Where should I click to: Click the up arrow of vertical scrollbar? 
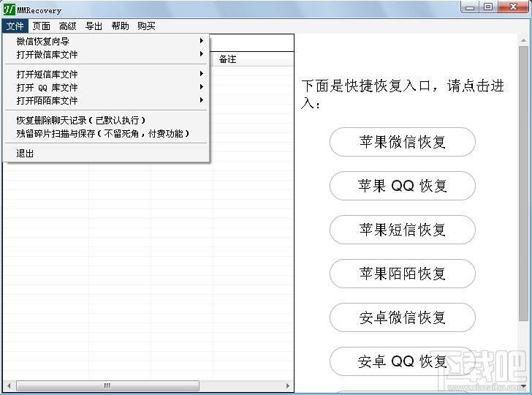pyautogui.click(x=523, y=40)
